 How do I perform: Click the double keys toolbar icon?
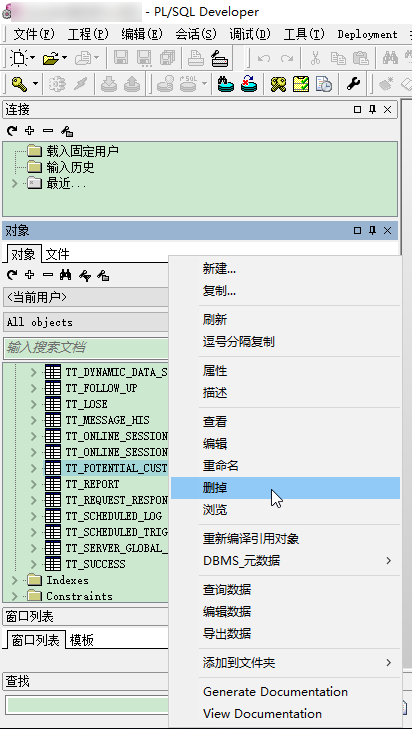(278, 84)
